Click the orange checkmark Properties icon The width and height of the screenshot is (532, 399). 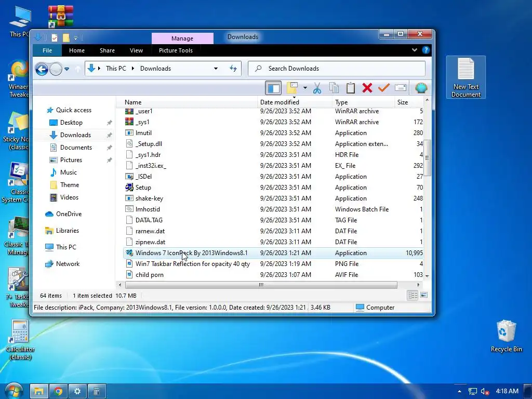384,88
